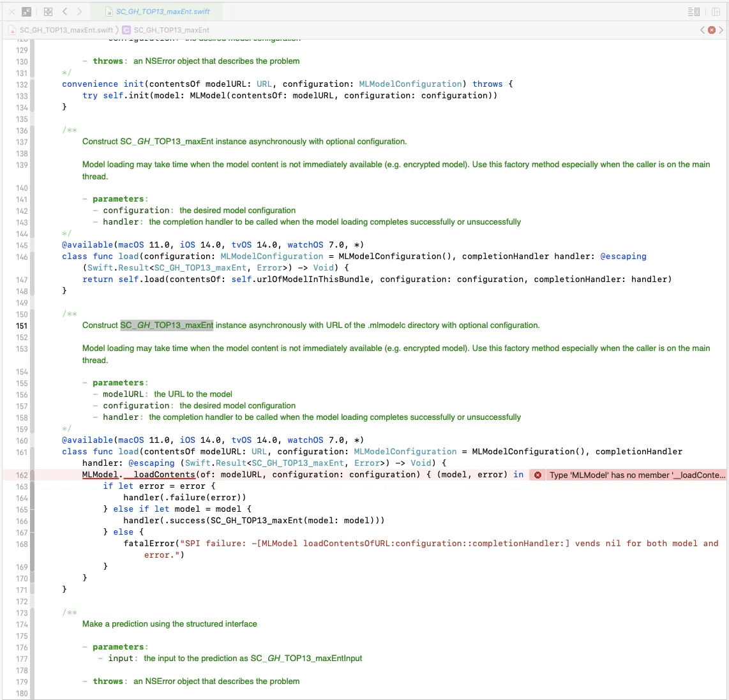Go forward with the right chevron
The width and height of the screenshot is (729, 700).
click(80, 11)
